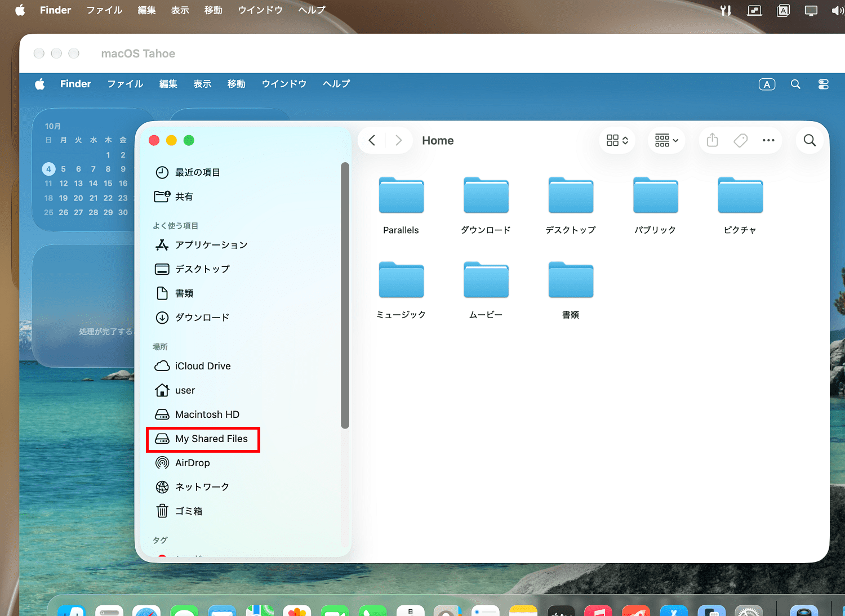The width and height of the screenshot is (845, 616).
Task: Select the ピクチャ folder icon
Action: [x=740, y=195]
